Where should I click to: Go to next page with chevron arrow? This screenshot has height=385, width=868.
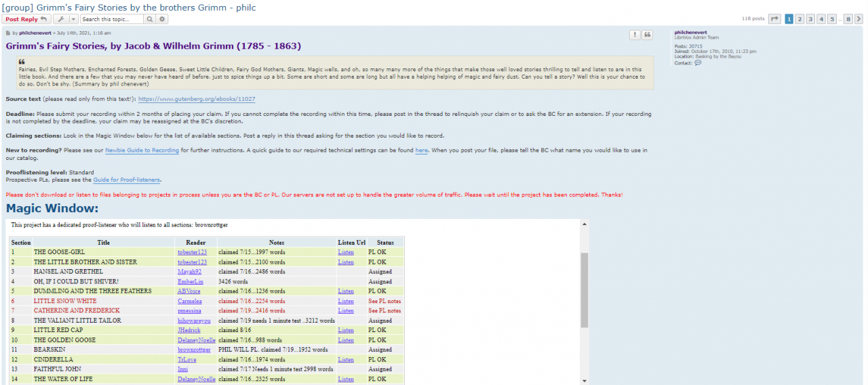[x=859, y=19]
